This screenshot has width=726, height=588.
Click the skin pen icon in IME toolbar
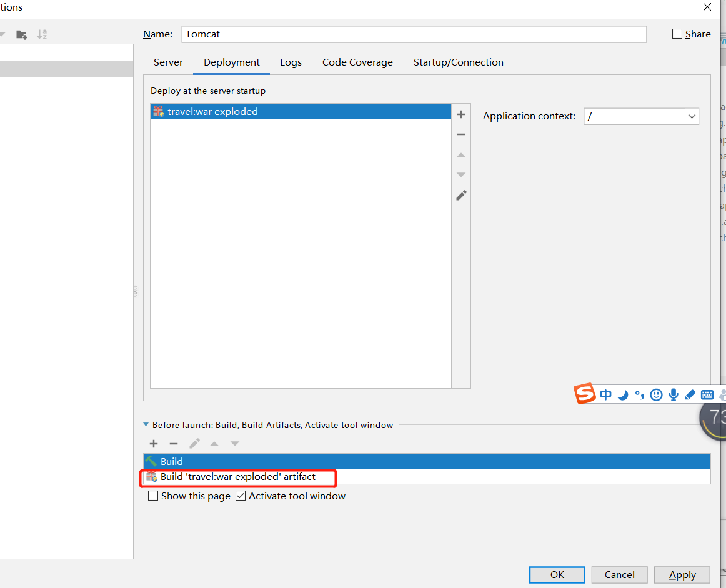690,394
